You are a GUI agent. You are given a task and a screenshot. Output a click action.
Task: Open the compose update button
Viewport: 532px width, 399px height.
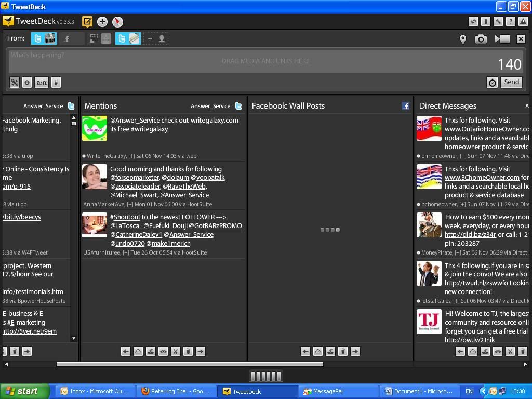[87, 22]
